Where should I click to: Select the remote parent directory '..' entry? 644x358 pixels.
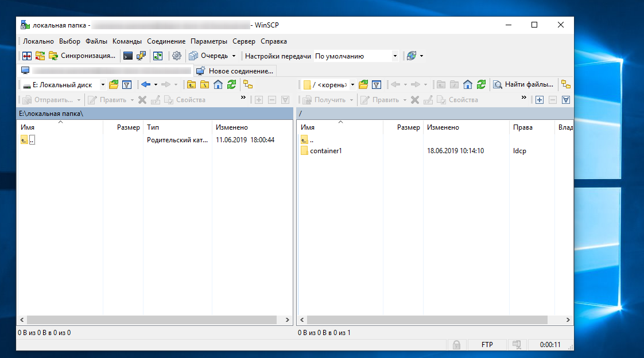307,140
